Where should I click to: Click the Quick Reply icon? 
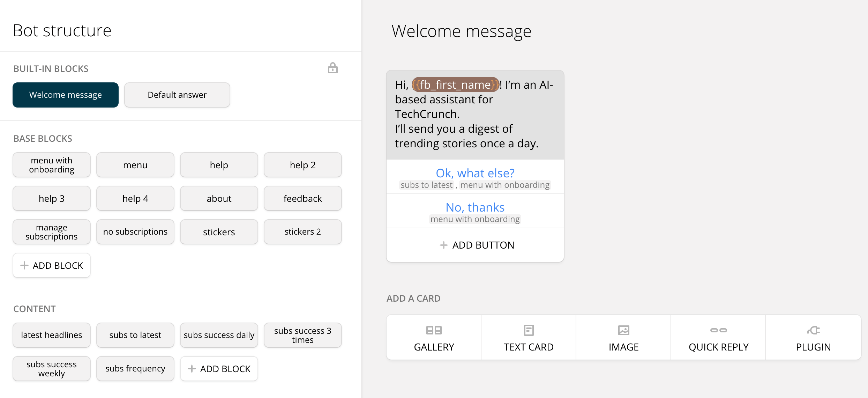pyautogui.click(x=718, y=330)
